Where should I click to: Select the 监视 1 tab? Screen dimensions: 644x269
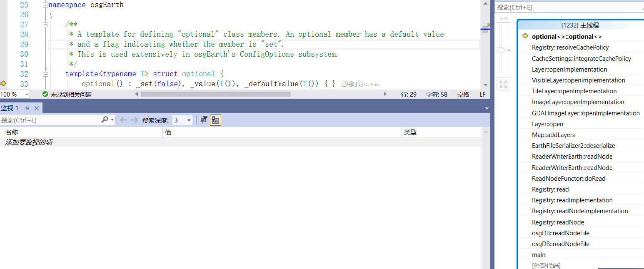pyautogui.click(x=10, y=108)
